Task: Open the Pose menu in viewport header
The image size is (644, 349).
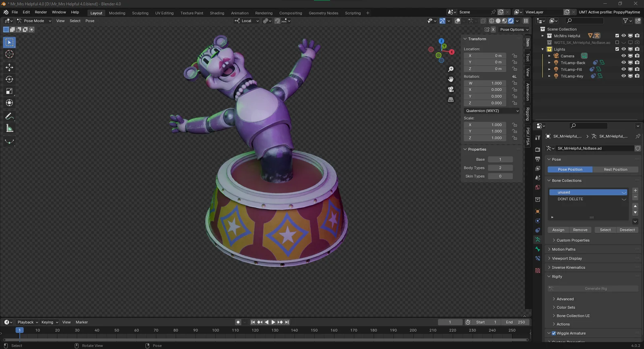Action: pyautogui.click(x=90, y=21)
